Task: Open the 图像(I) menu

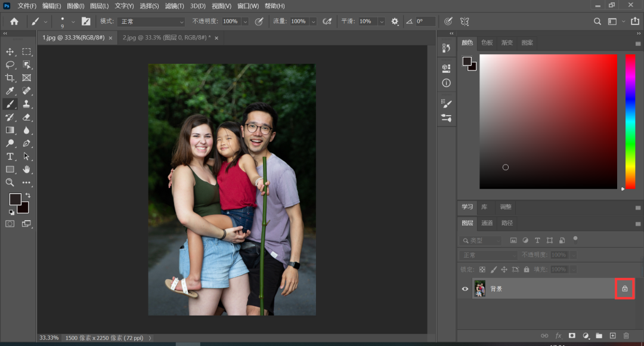Action: click(x=76, y=6)
